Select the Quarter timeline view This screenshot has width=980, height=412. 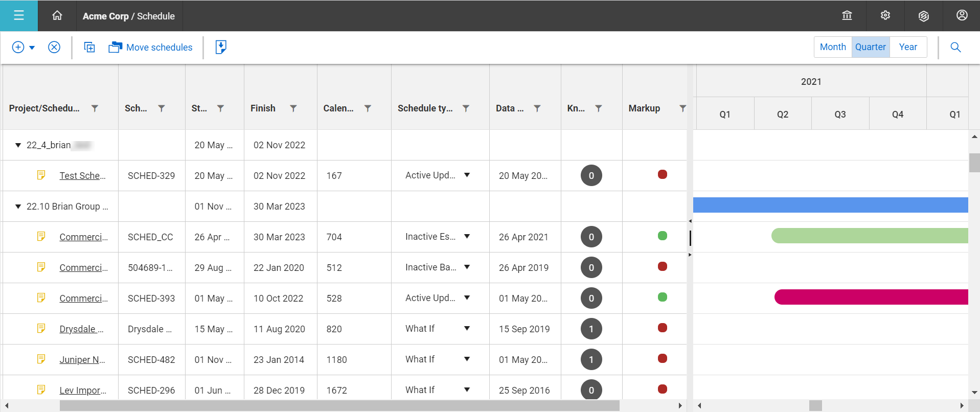pyautogui.click(x=870, y=47)
